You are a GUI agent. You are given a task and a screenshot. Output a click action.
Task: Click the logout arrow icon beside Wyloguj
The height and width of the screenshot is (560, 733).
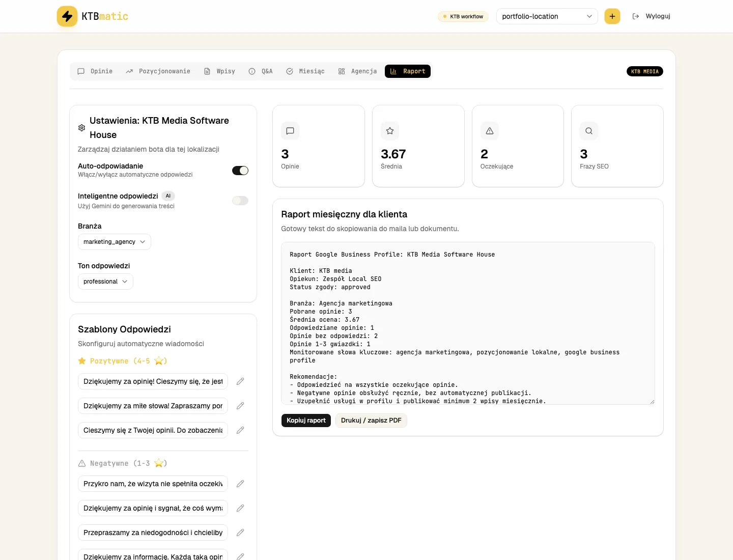pyautogui.click(x=636, y=16)
